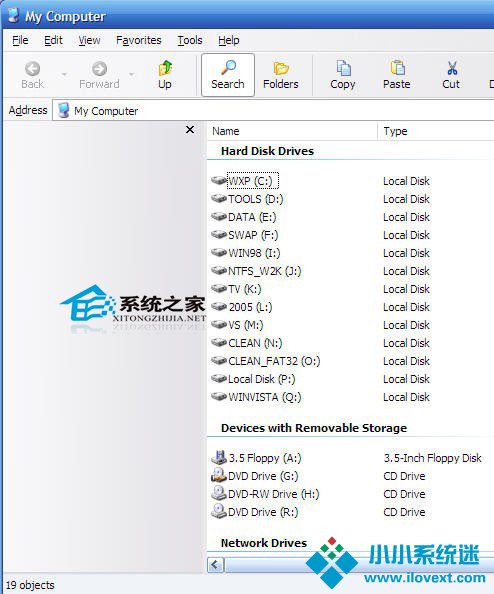Click the horizontal scrollbar left arrow
This screenshot has height=594, width=494.
tap(216, 565)
